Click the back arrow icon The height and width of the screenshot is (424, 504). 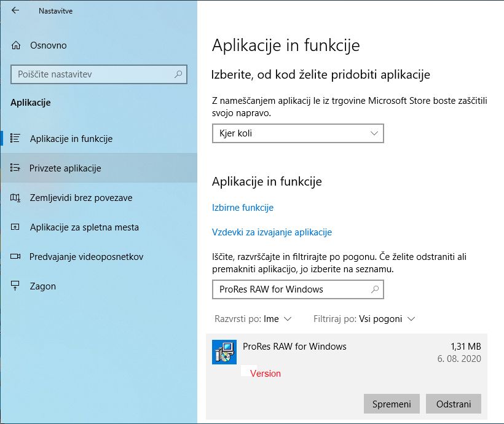[15, 10]
